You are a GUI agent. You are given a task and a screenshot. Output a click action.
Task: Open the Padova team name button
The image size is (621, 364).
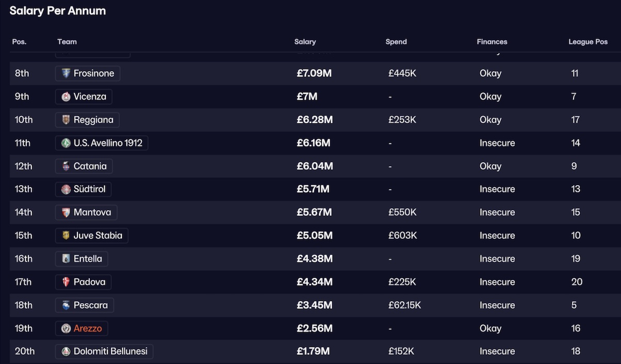[x=89, y=282]
